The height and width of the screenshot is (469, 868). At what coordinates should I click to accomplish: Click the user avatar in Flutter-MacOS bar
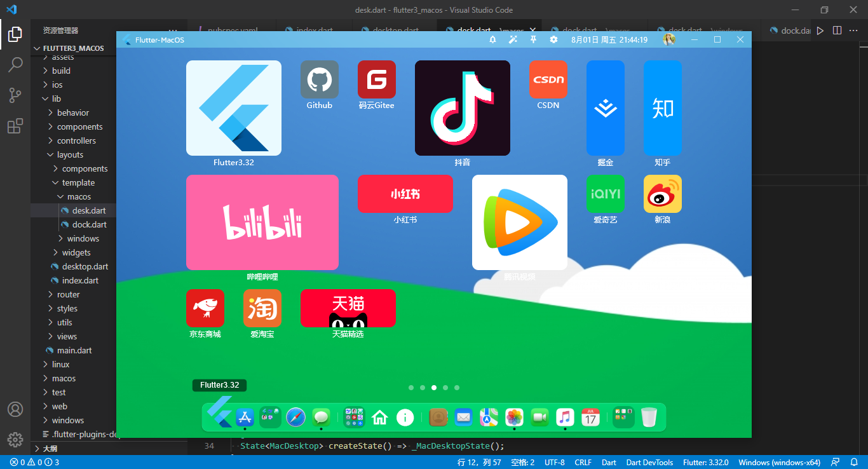click(669, 39)
